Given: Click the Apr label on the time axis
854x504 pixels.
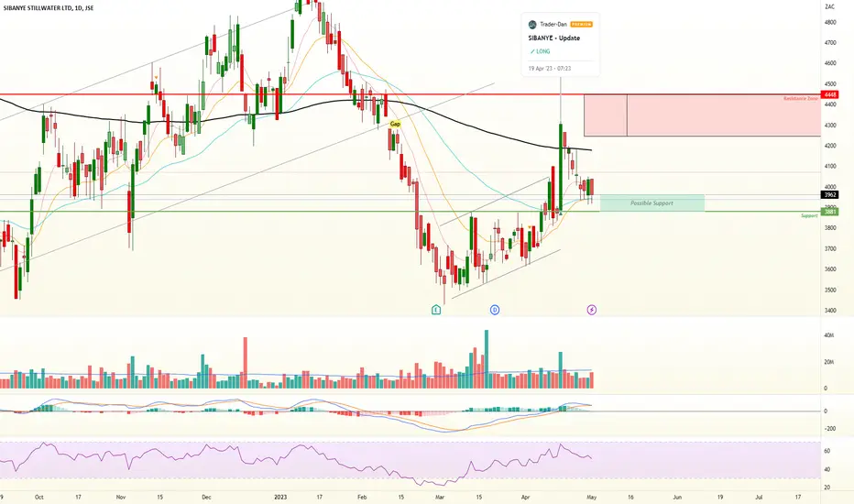Looking at the screenshot, I should pyautogui.click(x=526, y=497).
